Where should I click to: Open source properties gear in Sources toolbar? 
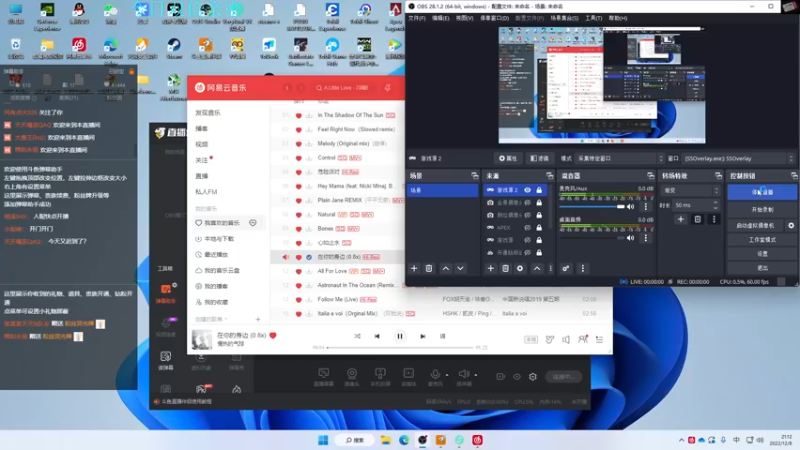(x=520, y=268)
